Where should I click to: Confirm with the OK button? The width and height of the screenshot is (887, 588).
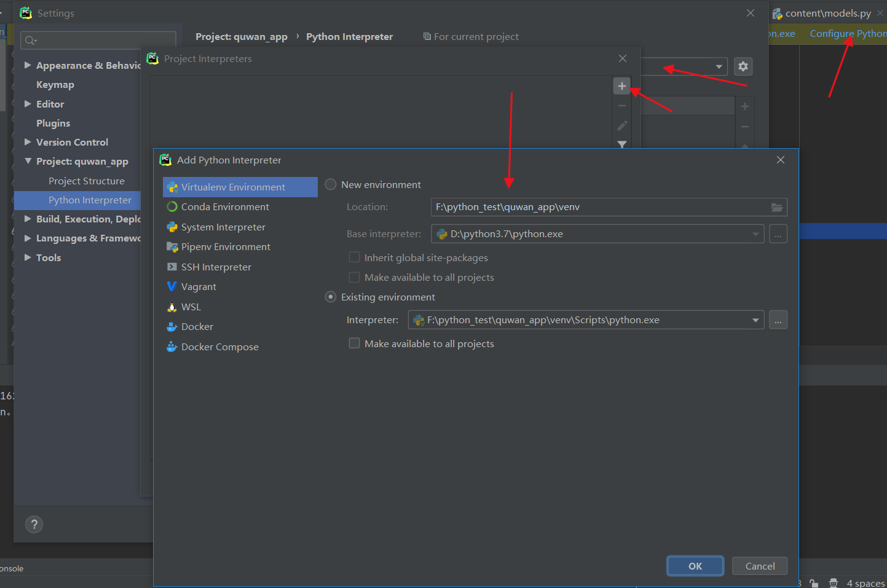[695, 566]
